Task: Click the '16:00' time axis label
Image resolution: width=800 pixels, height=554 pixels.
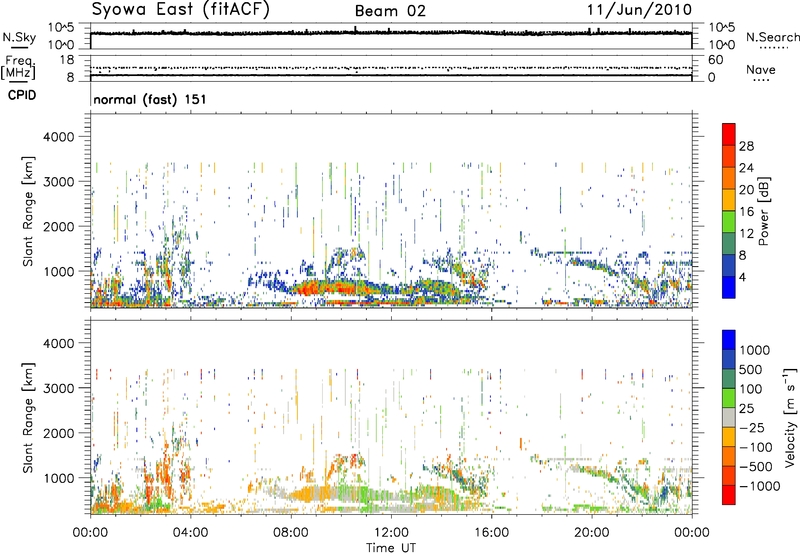Action: [x=491, y=533]
